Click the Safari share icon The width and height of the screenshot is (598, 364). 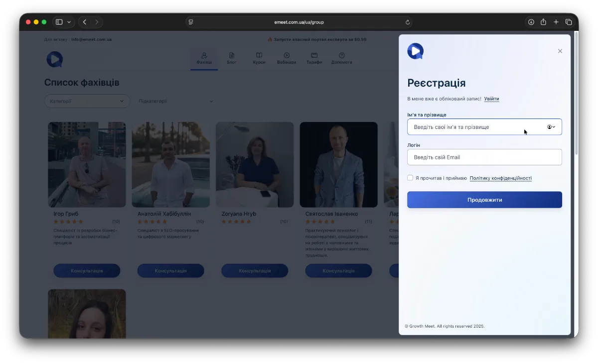(543, 22)
